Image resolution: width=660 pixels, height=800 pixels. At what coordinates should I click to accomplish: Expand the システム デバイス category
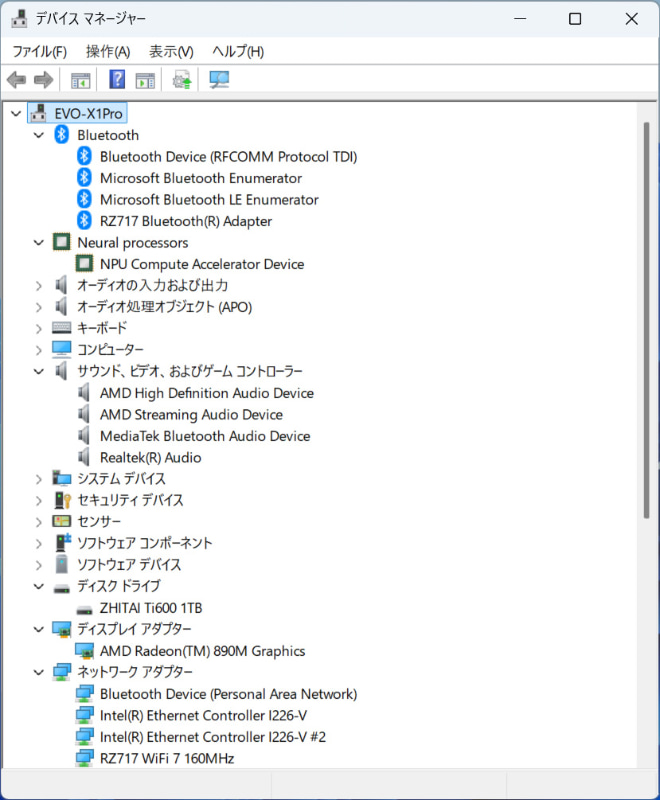39,479
